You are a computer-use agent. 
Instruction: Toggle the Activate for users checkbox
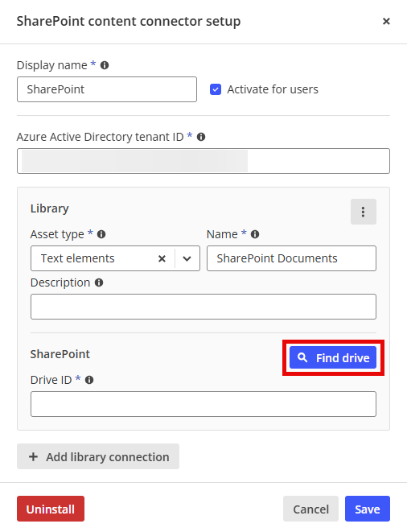(216, 89)
